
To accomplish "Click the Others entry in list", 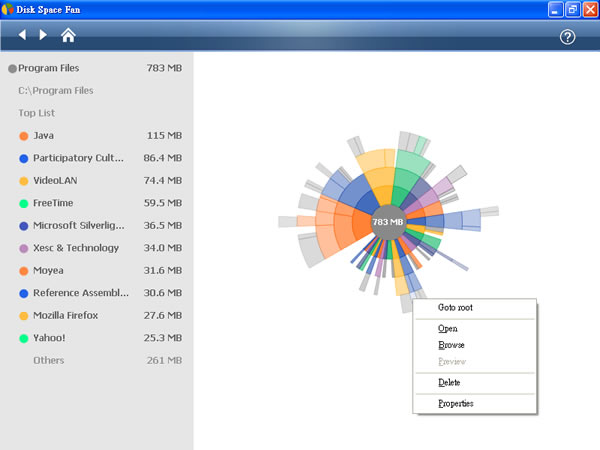I will pyautogui.click(x=49, y=360).
